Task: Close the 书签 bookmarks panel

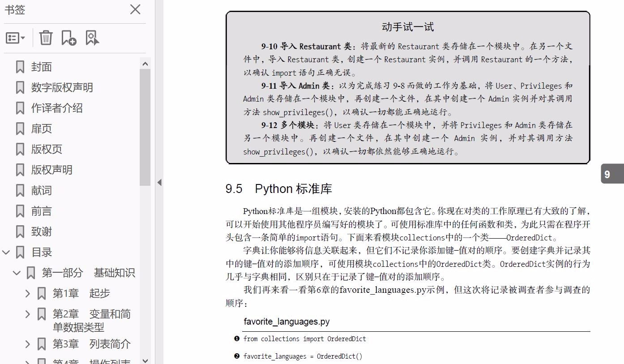Action: pos(135,9)
